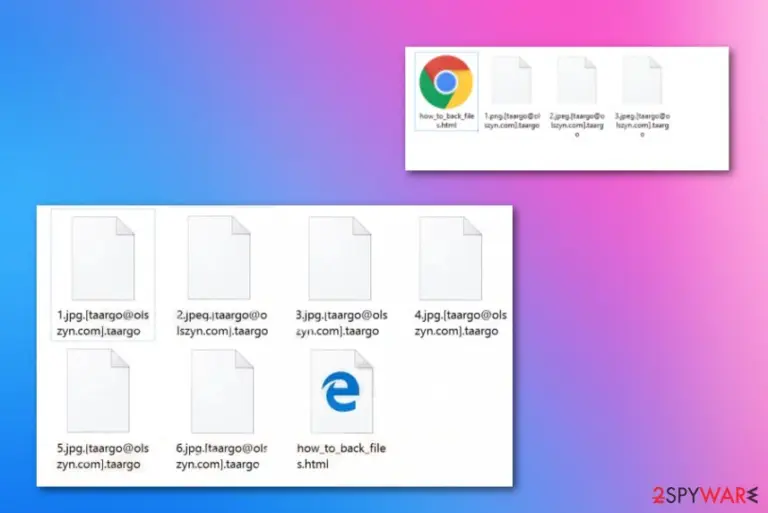Image resolution: width=768 pixels, height=513 pixels.
Task: Click the filename text 1.jpg.[taargo@olszyn.com].taargo
Action: coord(103,323)
